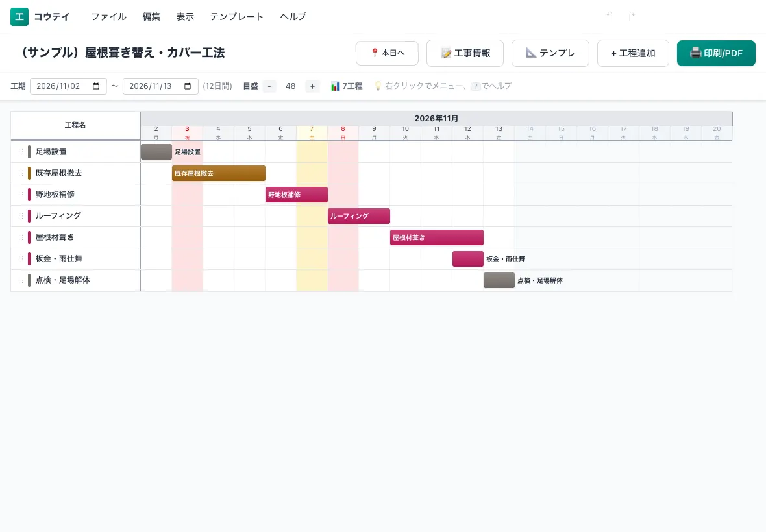This screenshot has height=532, width=766.
Task: Select ルーフィング process name
Action: (58, 216)
